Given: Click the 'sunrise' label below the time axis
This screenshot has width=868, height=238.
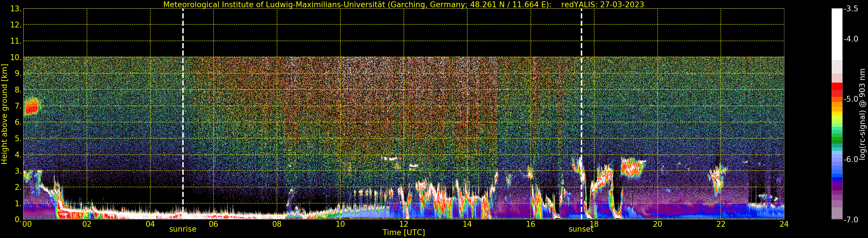Looking at the screenshot, I should (183, 229).
